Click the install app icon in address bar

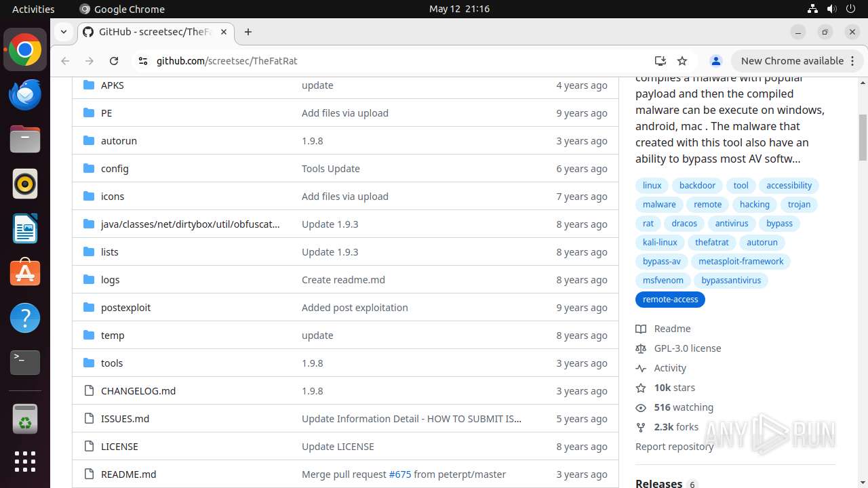pos(660,61)
